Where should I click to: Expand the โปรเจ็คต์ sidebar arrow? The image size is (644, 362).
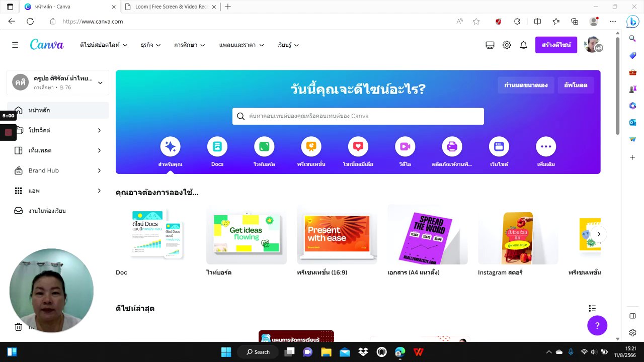pyautogui.click(x=99, y=130)
